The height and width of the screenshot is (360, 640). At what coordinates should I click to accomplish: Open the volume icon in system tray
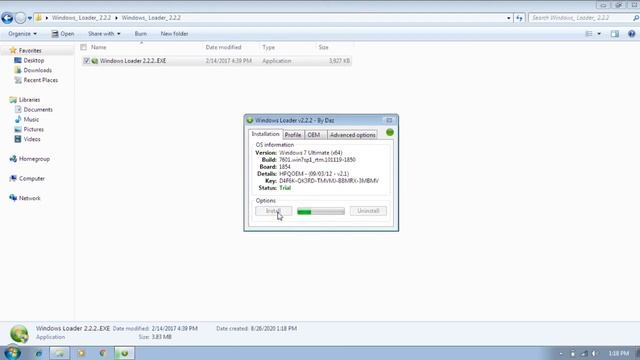click(x=594, y=353)
